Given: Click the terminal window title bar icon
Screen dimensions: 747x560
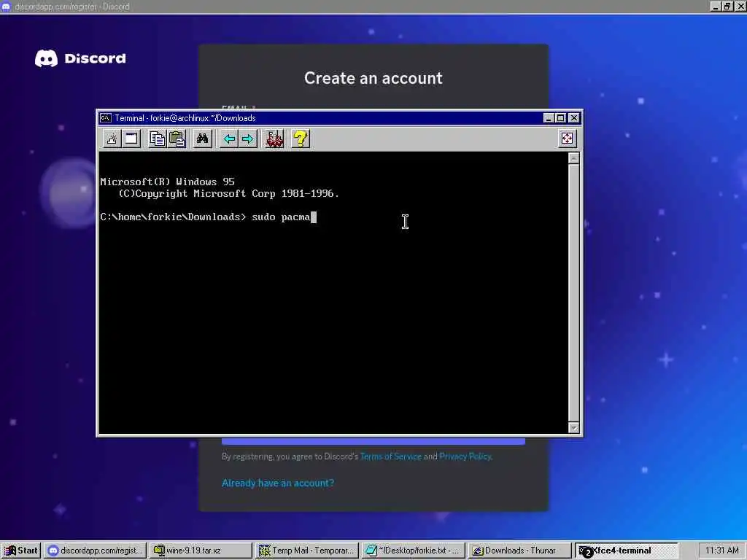Looking at the screenshot, I should pos(105,117).
